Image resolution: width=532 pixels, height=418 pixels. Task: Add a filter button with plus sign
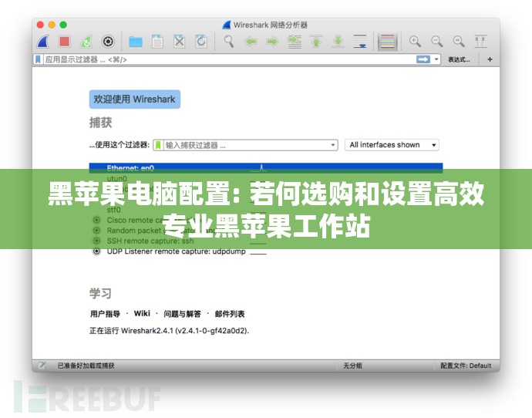[490, 59]
